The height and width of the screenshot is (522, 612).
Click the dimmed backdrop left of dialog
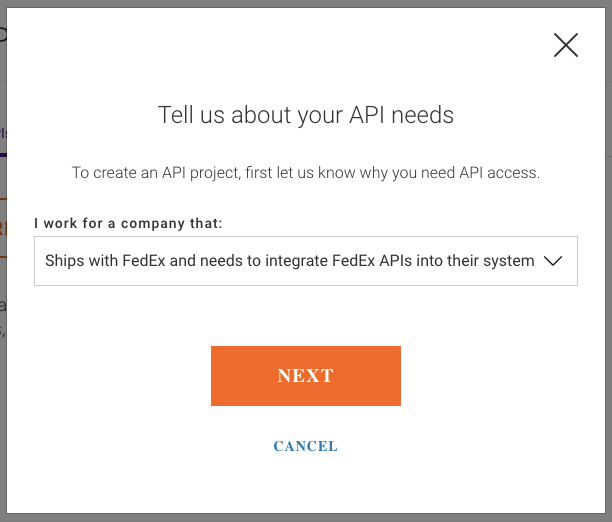pos(3,390)
